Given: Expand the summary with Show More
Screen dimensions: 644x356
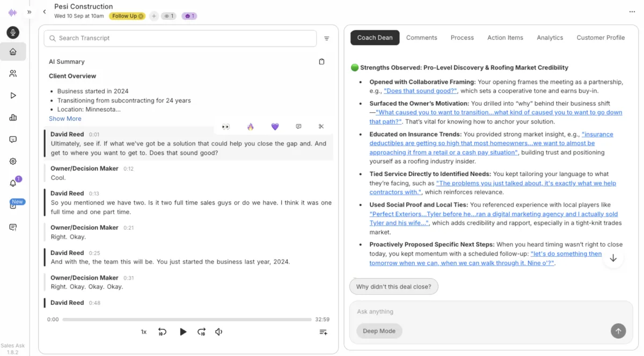Looking at the screenshot, I should tap(65, 119).
